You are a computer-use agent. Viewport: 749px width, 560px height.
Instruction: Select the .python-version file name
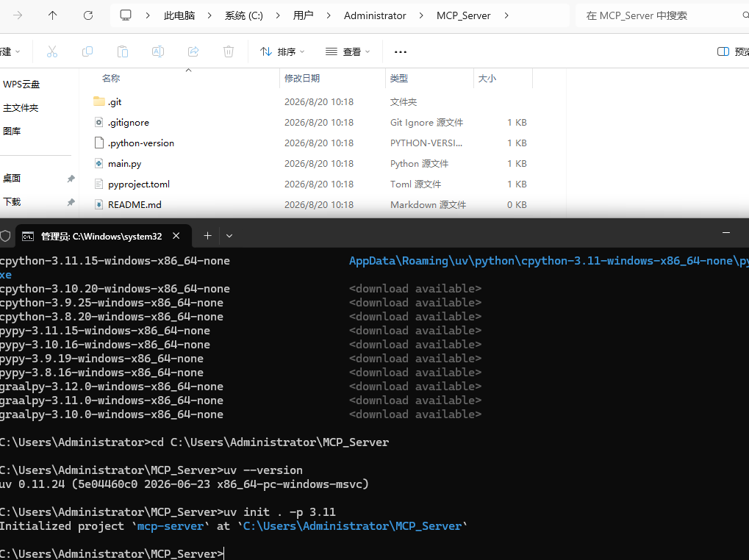click(x=141, y=143)
